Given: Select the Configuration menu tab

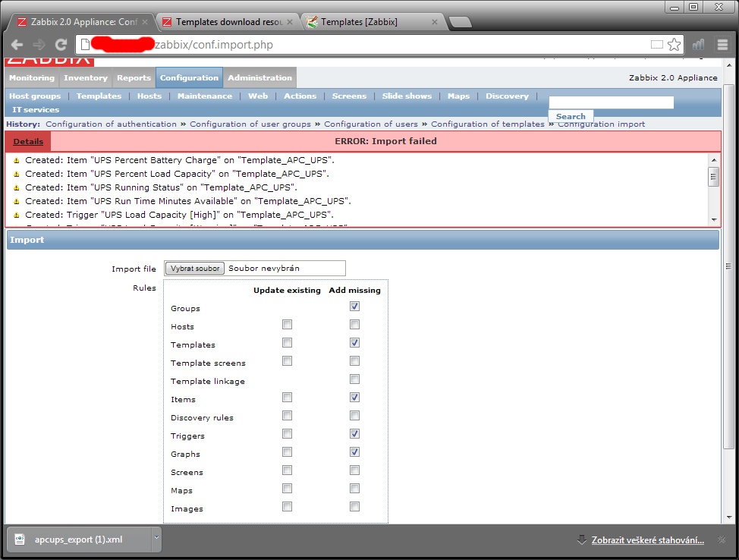Looking at the screenshot, I should (x=189, y=77).
